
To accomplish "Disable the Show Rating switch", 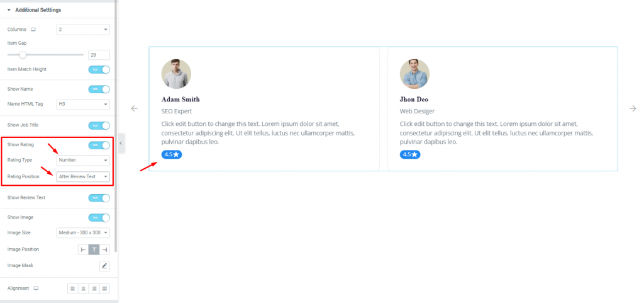I will tap(99, 145).
